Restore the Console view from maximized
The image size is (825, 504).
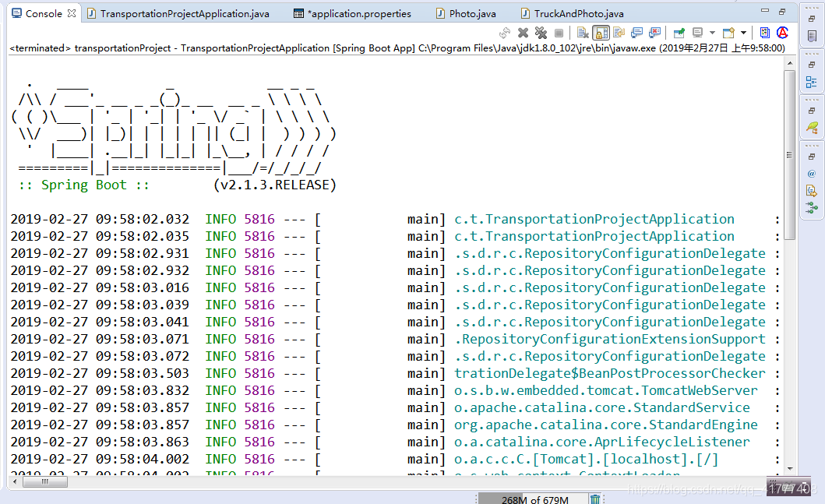pos(782,12)
